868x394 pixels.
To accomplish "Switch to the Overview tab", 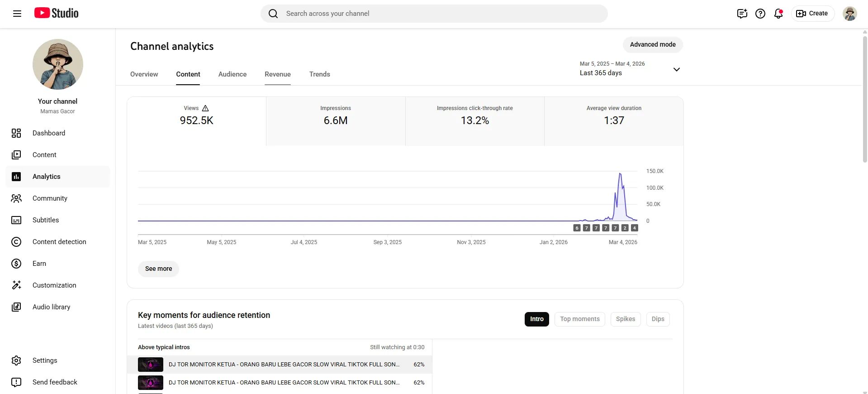I will pos(144,74).
